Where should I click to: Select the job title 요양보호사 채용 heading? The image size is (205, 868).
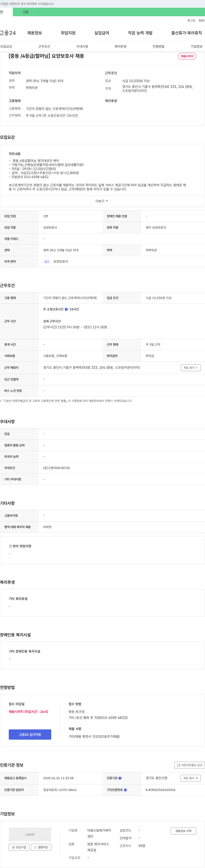click(x=47, y=56)
